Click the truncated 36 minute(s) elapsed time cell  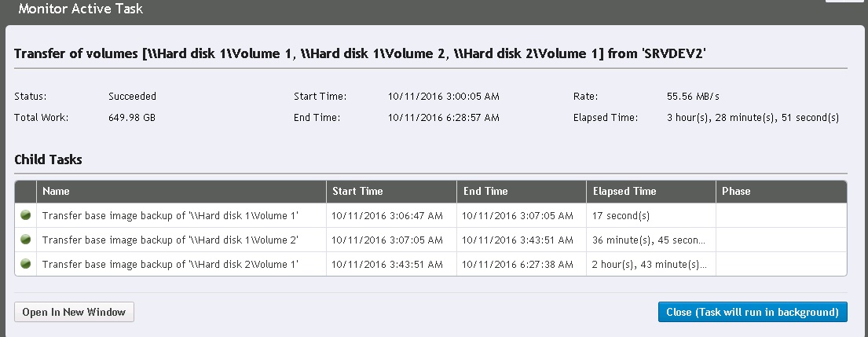(651, 240)
